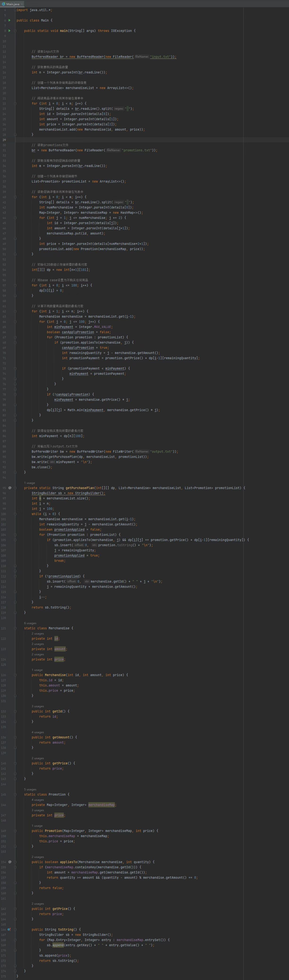Click the Java class icon on Main.java tab
Image resolution: width=289 pixels, height=980 pixels.
(x=4, y=4)
